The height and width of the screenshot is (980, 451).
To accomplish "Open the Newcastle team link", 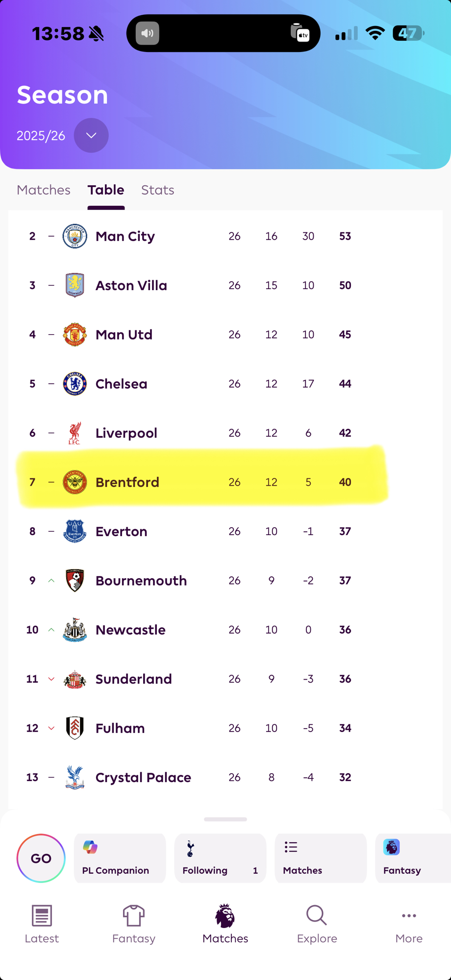I will point(130,630).
